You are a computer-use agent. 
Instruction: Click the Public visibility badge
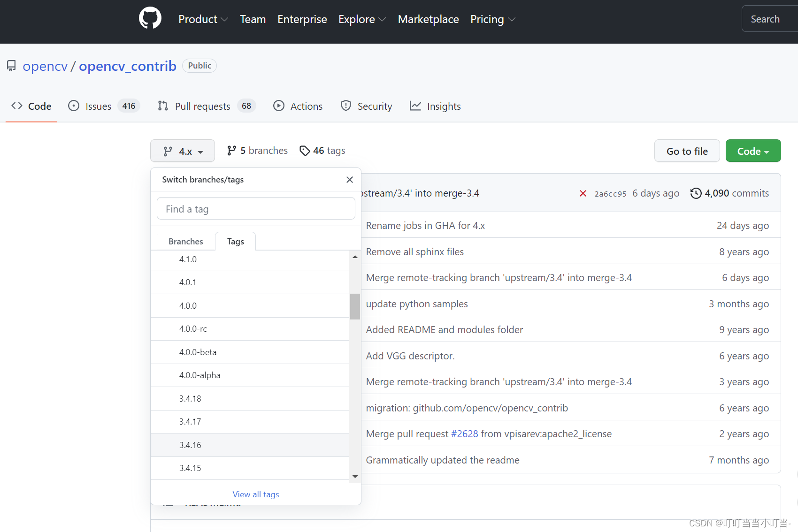click(199, 66)
